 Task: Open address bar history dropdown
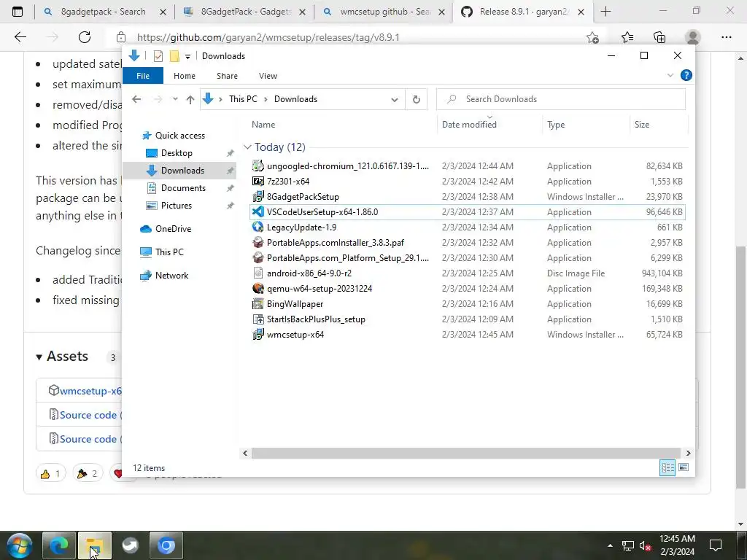pyautogui.click(x=395, y=99)
